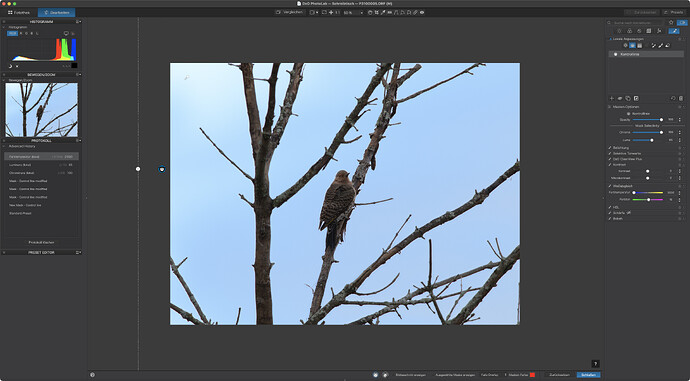
Task: Toggle the active corrections filter switch
Action: (682, 22)
